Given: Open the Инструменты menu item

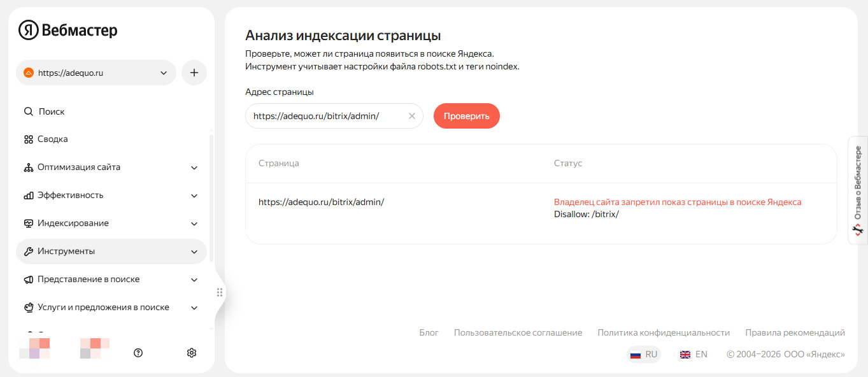Looking at the screenshot, I should tap(111, 252).
